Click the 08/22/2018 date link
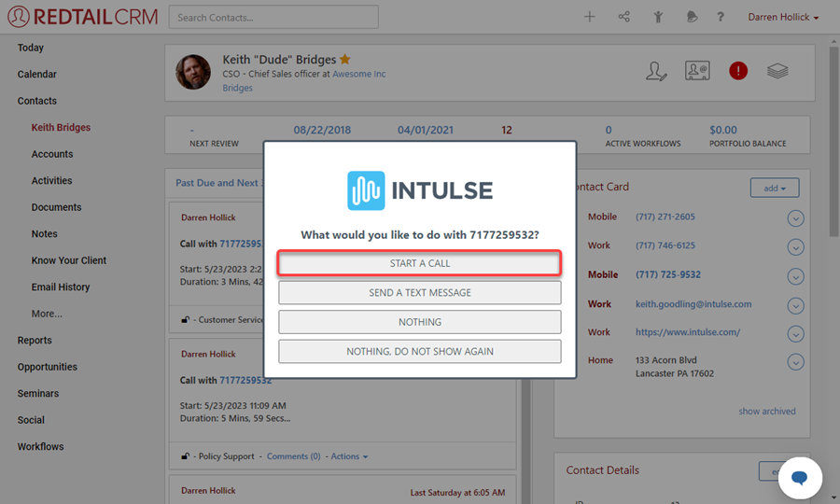 tap(322, 130)
